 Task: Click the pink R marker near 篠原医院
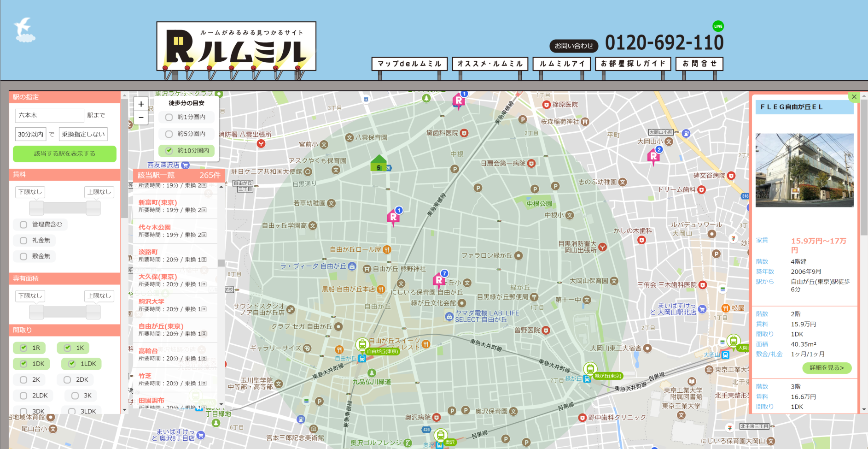[x=459, y=100]
